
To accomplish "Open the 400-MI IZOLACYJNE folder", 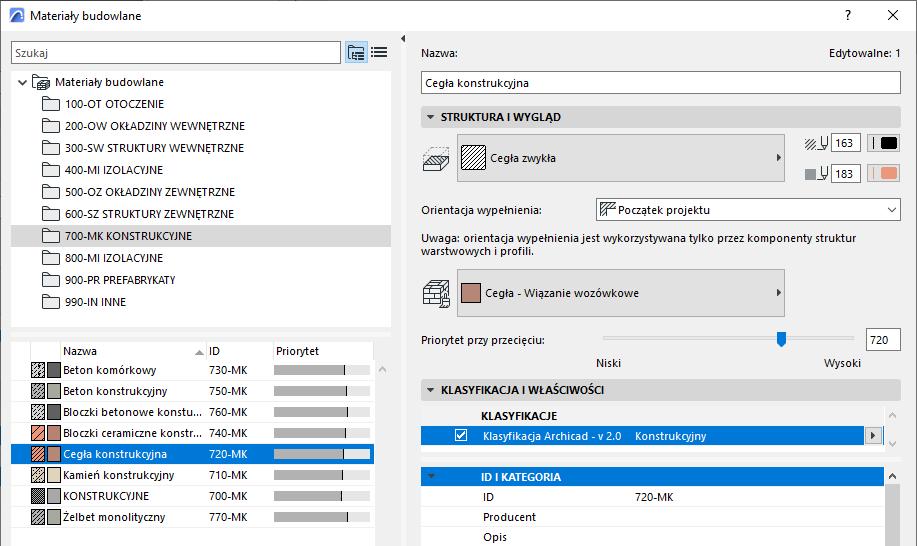I will click(x=114, y=170).
